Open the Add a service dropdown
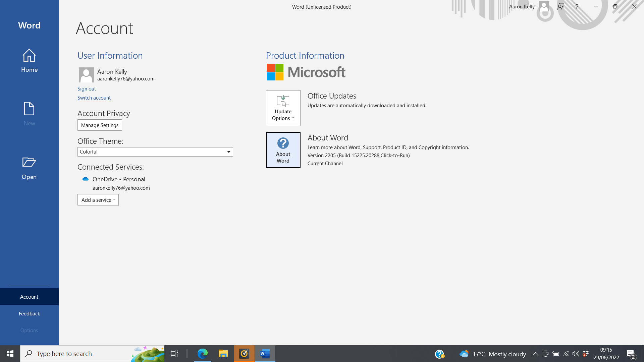644x362 pixels. pyautogui.click(x=98, y=200)
